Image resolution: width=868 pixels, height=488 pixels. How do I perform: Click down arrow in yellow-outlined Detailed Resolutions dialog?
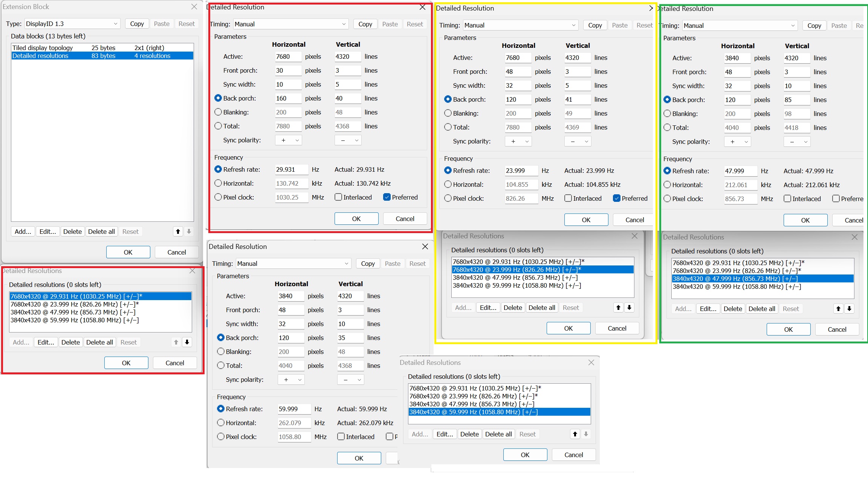click(629, 308)
